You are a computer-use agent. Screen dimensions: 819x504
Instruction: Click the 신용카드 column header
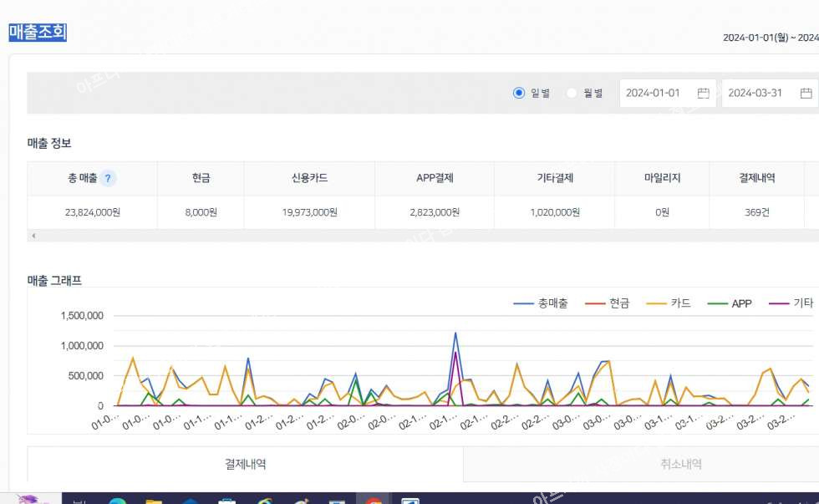pos(309,178)
